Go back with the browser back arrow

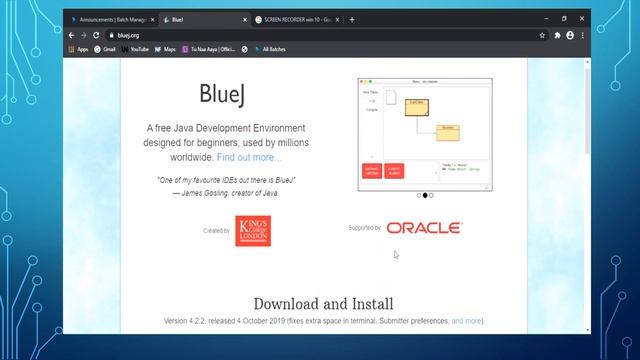coord(71,36)
